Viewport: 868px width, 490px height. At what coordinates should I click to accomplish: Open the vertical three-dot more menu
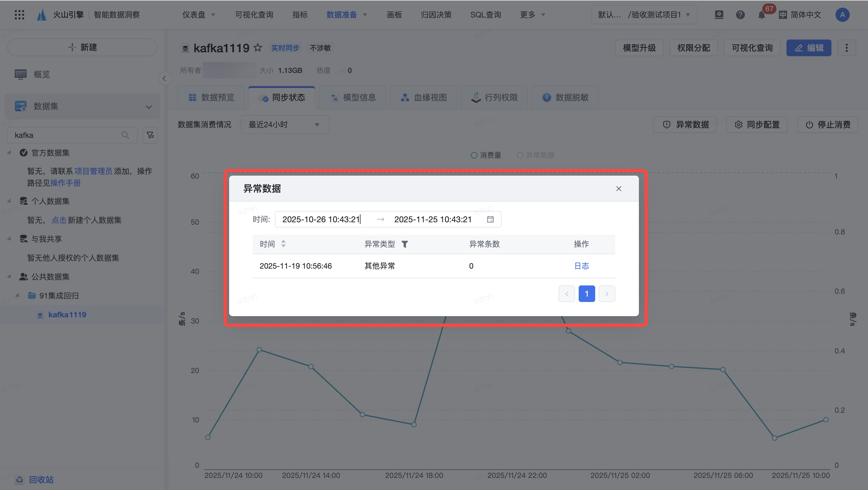point(846,48)
